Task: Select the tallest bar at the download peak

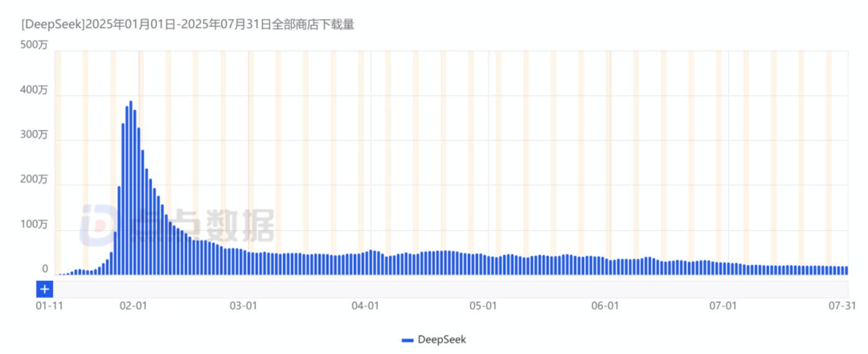Action: tap(131, 188)
